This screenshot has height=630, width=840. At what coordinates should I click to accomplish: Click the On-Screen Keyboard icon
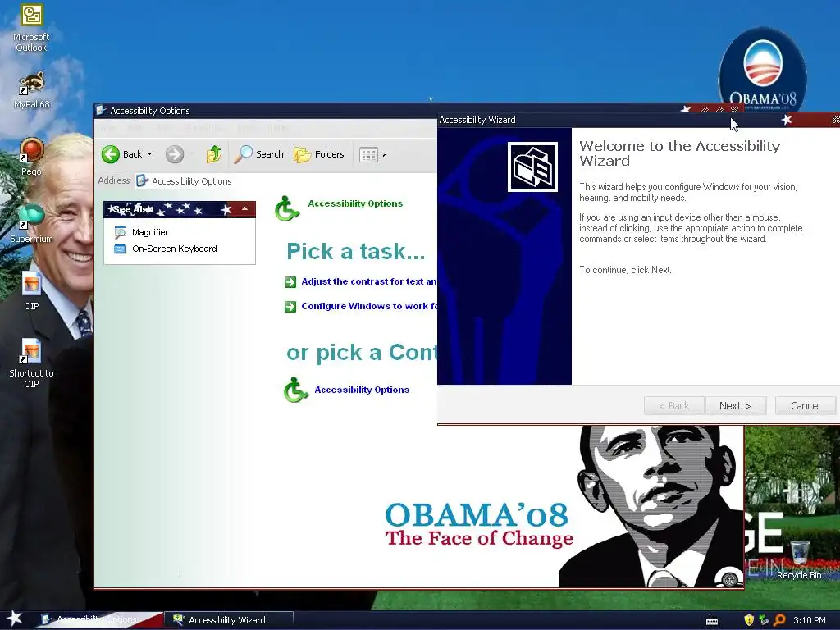tap(121, 249)
